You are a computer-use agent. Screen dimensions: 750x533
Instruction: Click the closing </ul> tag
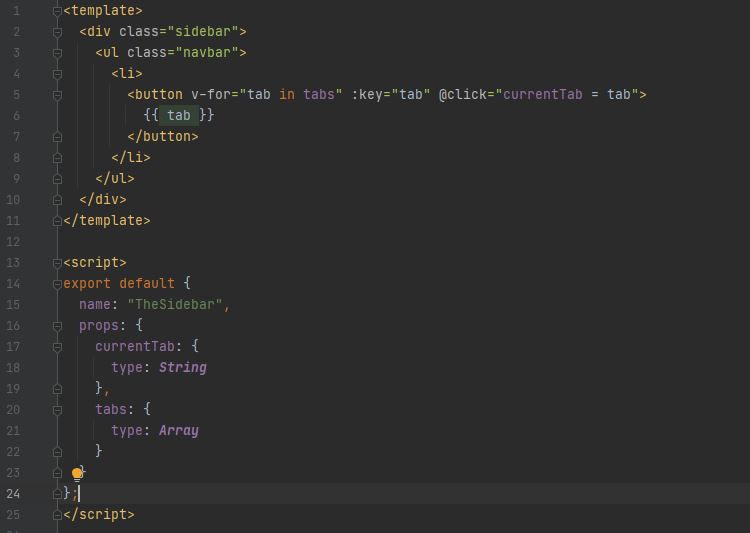click(115, 178)
